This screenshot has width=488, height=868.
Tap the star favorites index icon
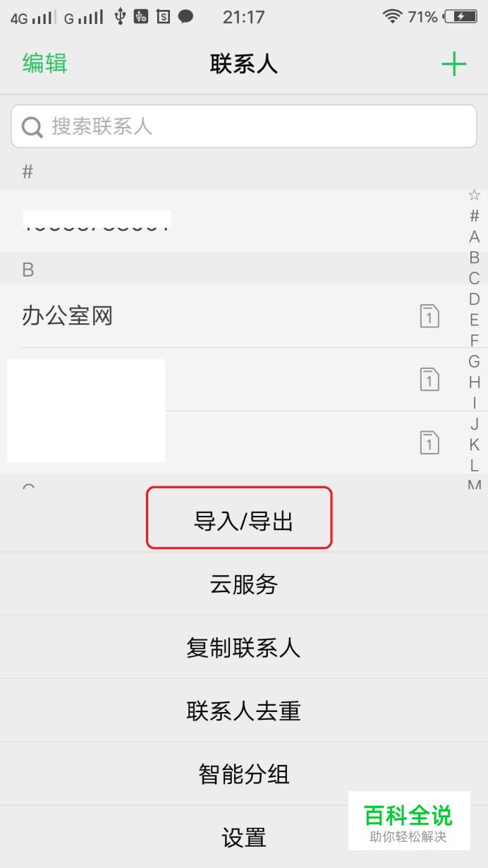pyautogui.click(x=475, y=195)
